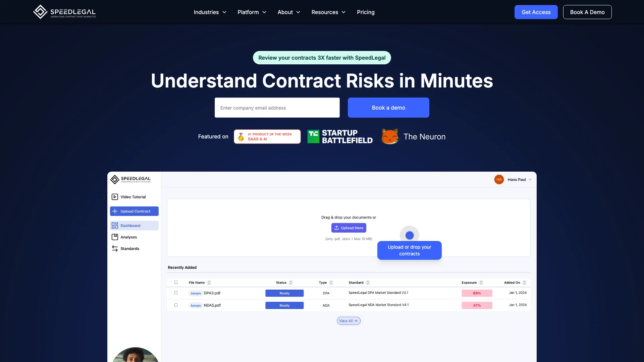Click the sort icon next to File Name
This screenshot has height=362, width=644.
pyautogui.click(x=209, y=283)
